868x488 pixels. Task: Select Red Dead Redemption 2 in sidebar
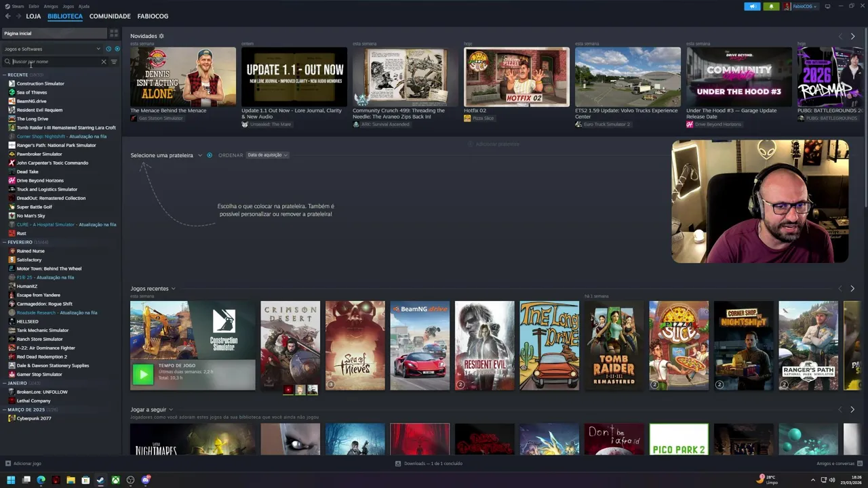click(41, 357)
